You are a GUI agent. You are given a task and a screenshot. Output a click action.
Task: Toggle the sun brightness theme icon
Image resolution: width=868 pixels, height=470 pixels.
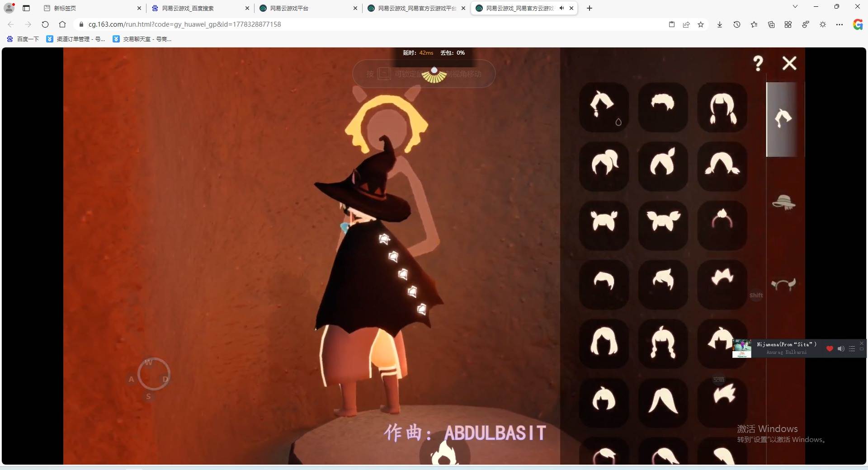pos(823,24)
